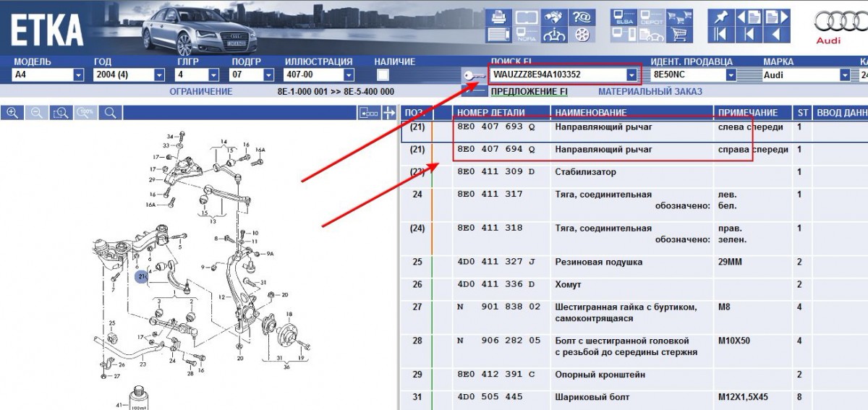
Task: Click the key icon beside VIN search
Action: (x=472, y=75)
